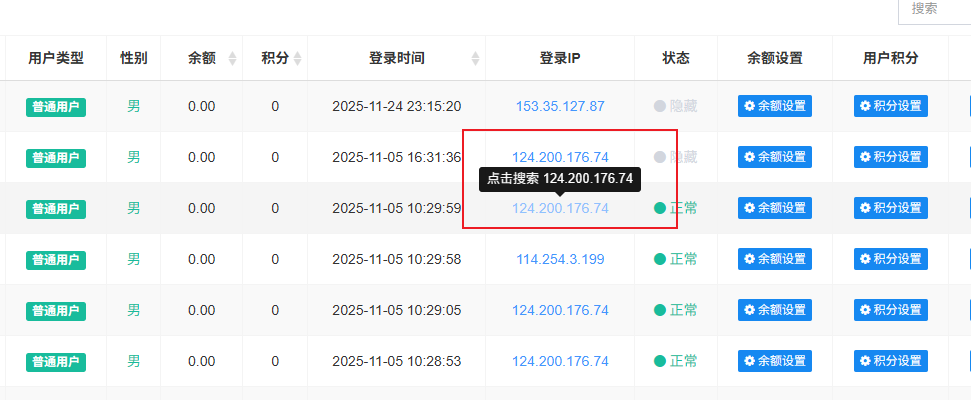Open 积分设置 for the 10:28:53 login row
This screenshot has width=971, height=400.
(890, 360)
